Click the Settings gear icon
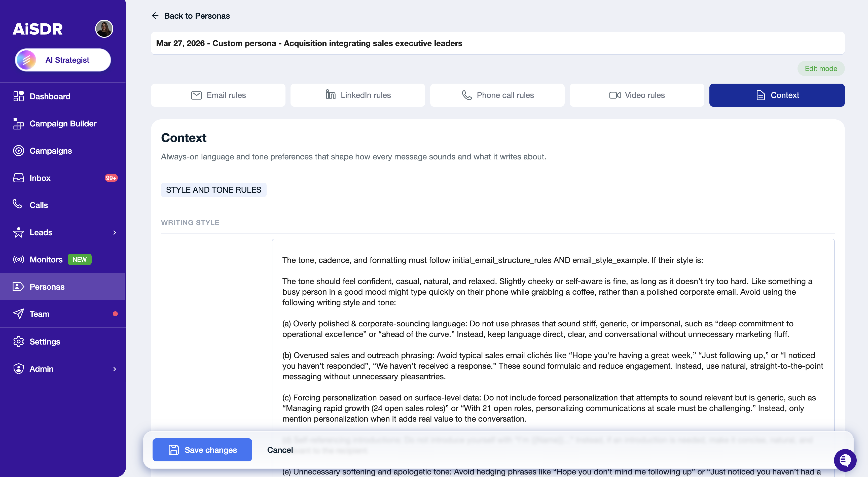The width and height of the screenshot is (868, 477). [19, 342]
